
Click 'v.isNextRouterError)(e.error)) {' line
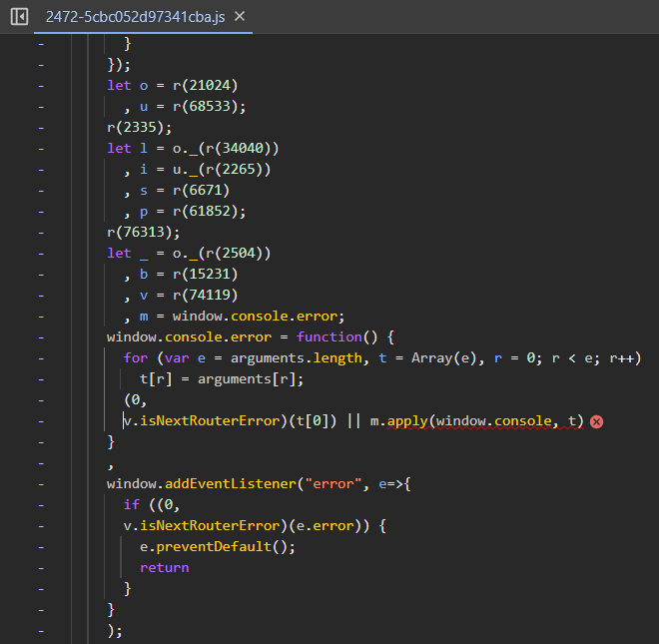tap(255, 526)
